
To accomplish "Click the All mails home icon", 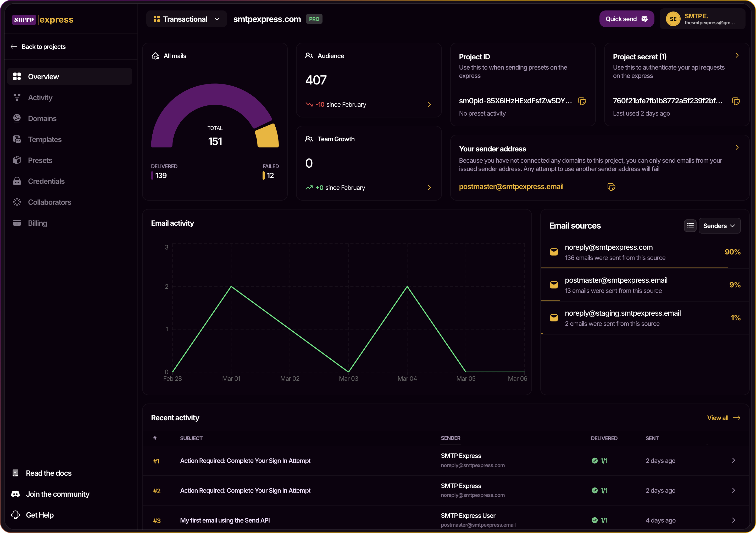I will tap(155, 56).
